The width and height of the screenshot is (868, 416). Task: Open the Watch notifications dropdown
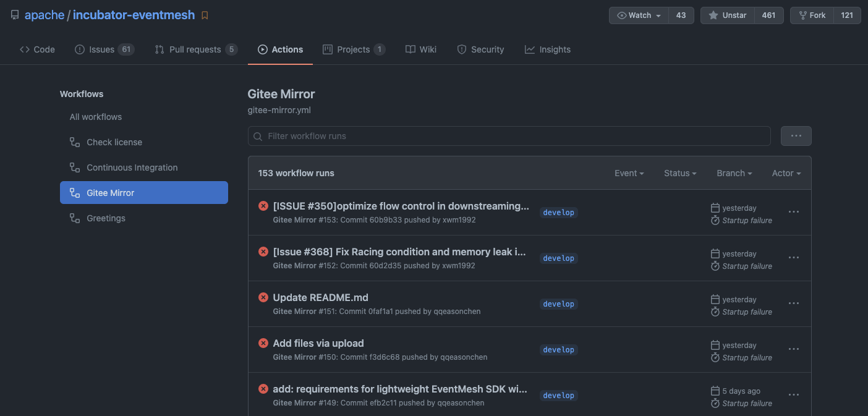(639, 15)
